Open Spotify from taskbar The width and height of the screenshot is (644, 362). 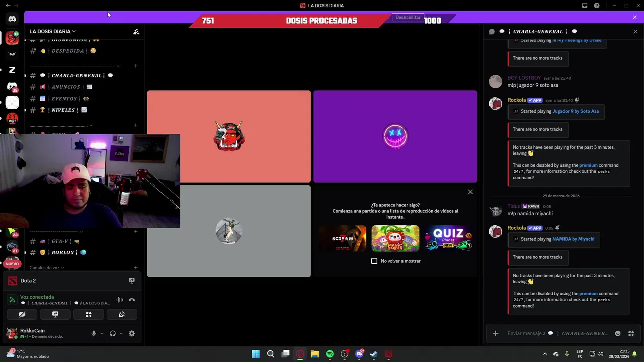pos(330,354)
